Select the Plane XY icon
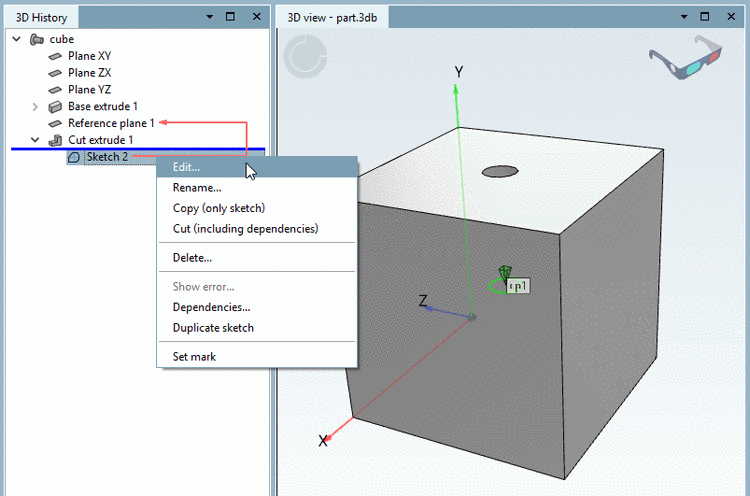This screenshot has width=750, height=496. [x=55, y=56]
